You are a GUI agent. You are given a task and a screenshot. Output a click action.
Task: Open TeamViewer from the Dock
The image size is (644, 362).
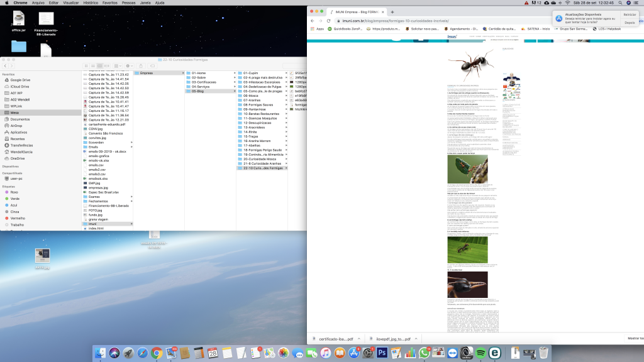click(453, 353)
